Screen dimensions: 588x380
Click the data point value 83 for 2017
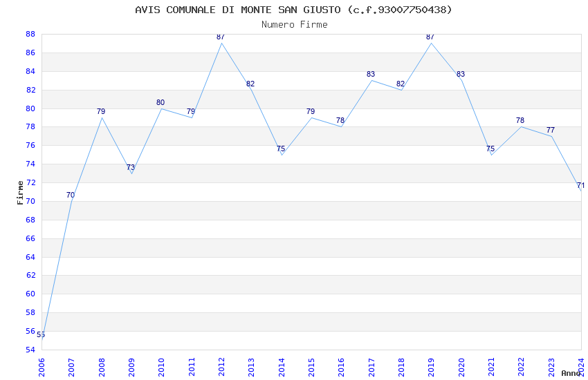(371, 74)
